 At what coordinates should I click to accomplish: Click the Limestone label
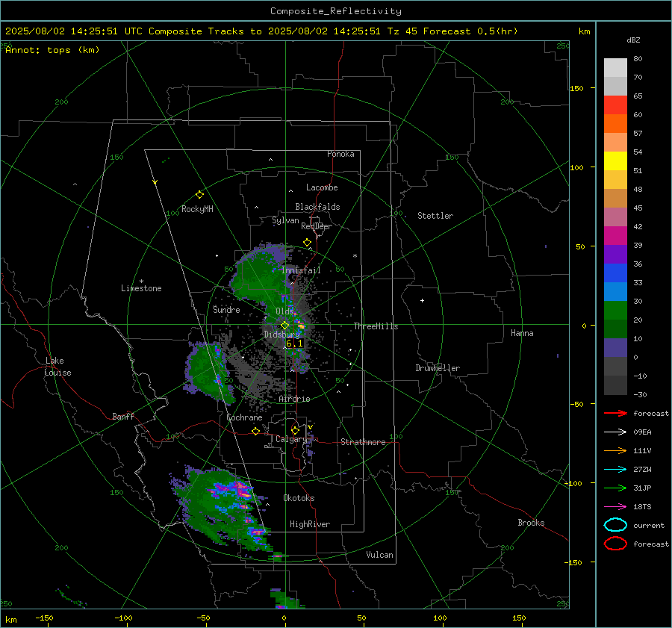141,288
